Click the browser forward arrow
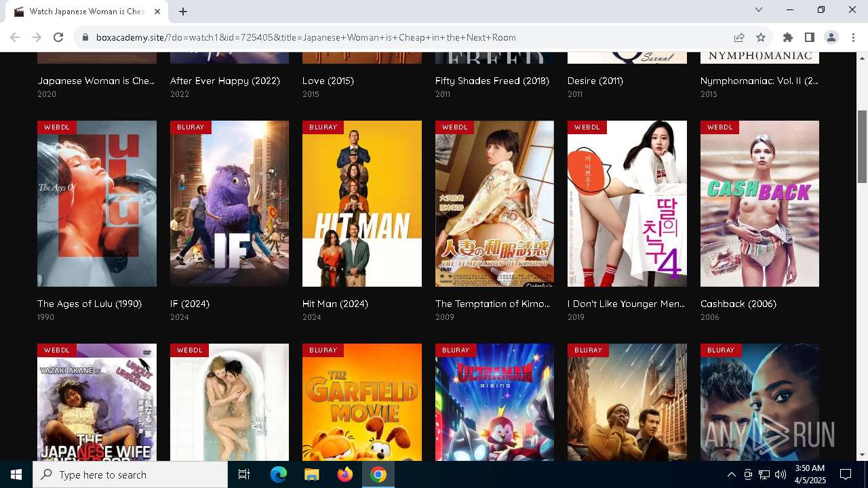The width and height of the screenshot is (868, 488). pyautogui.click(x=37, y=37)
